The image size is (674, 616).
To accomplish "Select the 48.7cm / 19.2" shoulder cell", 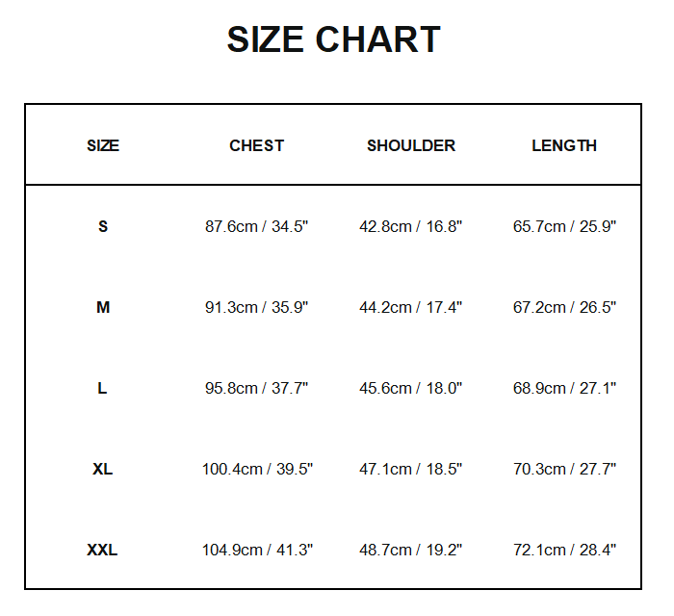I will (x=411, y=551).
